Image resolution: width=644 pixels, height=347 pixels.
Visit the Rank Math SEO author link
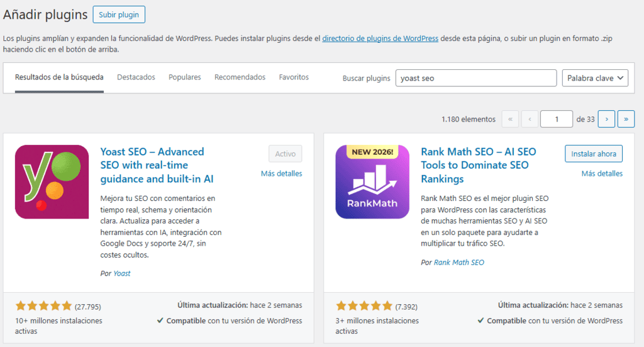point(459,263)
